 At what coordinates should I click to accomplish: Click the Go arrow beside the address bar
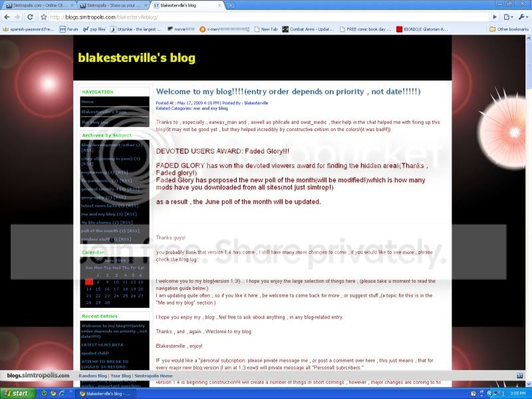pyautogui.click(x=495, y=17)
